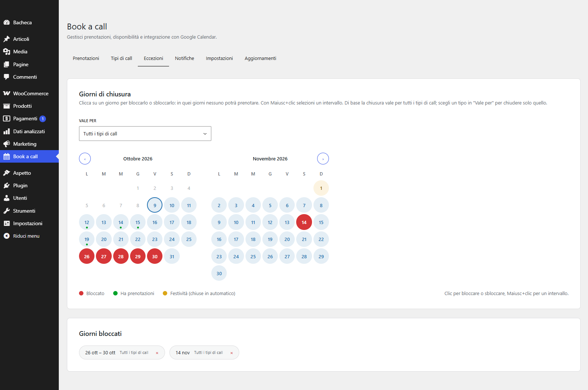Open the Impostazioni tab in Book a call
Screen dimensions: 588x390
tap(219, 58)
